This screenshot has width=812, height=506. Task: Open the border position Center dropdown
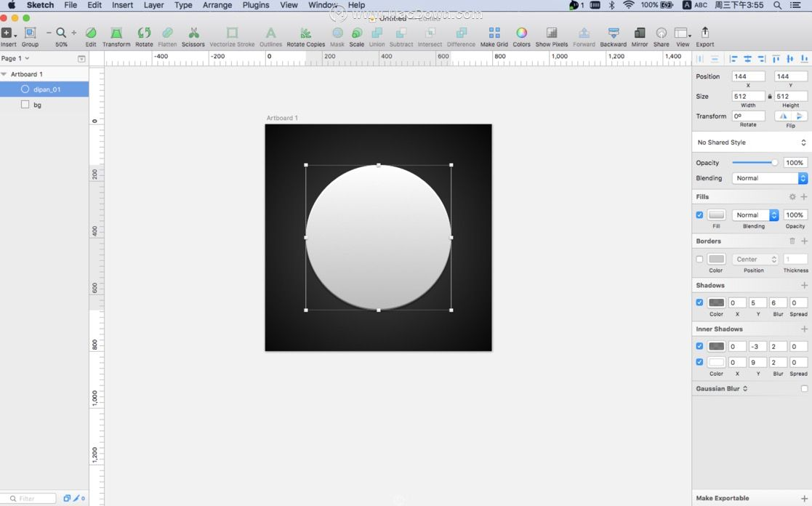[x=755, y=259]
